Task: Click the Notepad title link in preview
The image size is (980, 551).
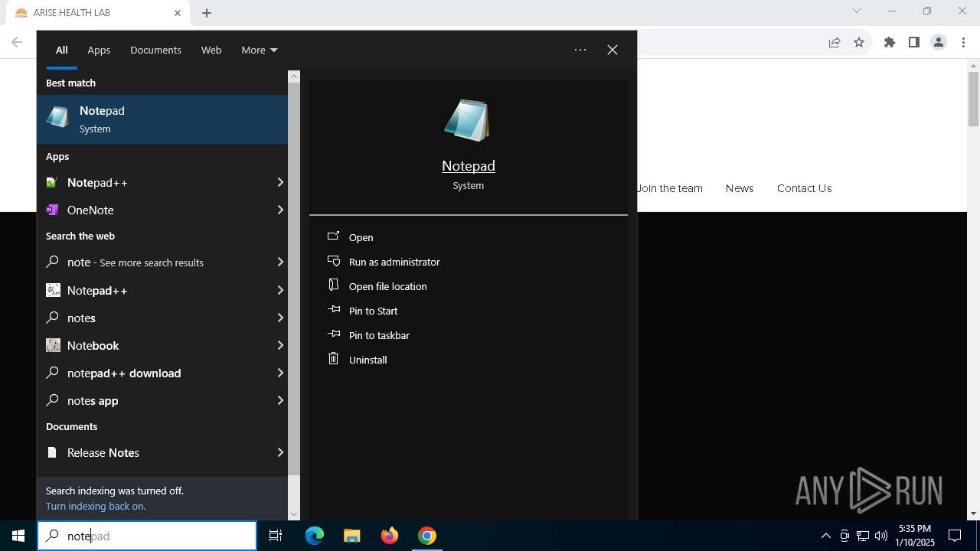Action: 469,165
